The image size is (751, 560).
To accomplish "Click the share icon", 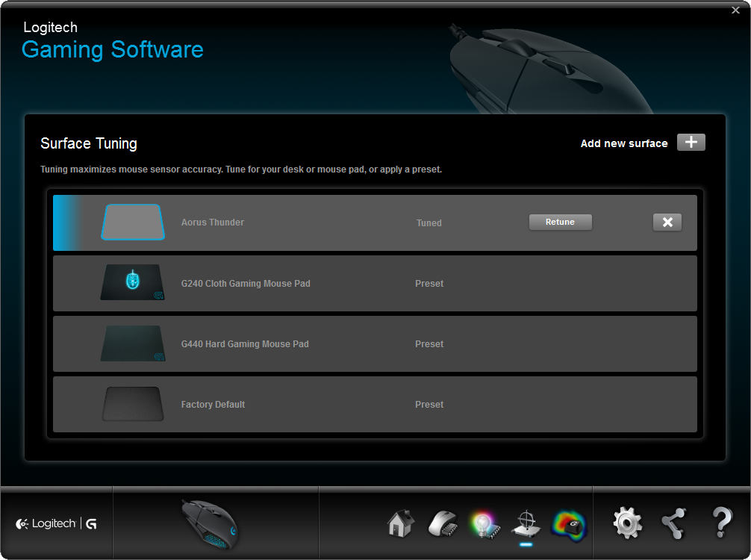I will click(674, 523).
